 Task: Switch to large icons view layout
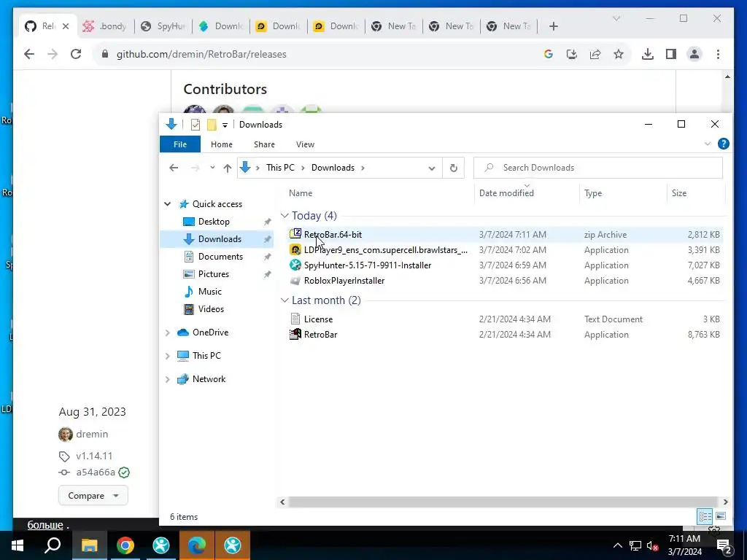coord(721,516)
